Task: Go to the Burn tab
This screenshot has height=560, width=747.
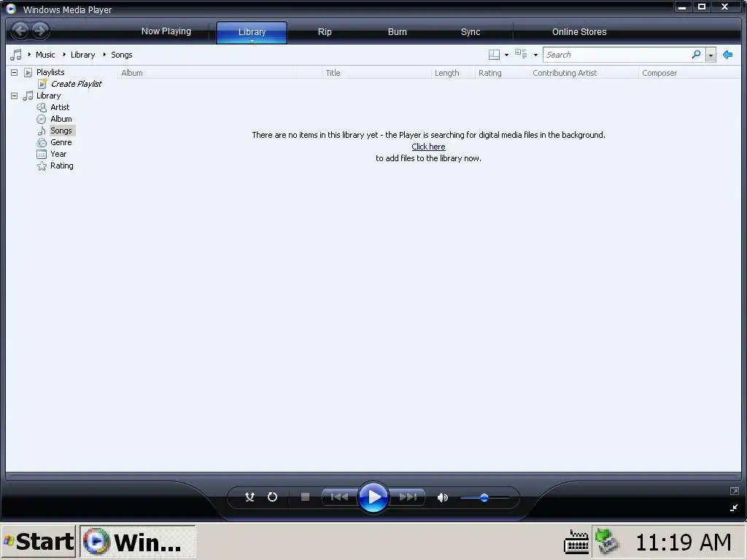Action: click(x=398, y=32)
